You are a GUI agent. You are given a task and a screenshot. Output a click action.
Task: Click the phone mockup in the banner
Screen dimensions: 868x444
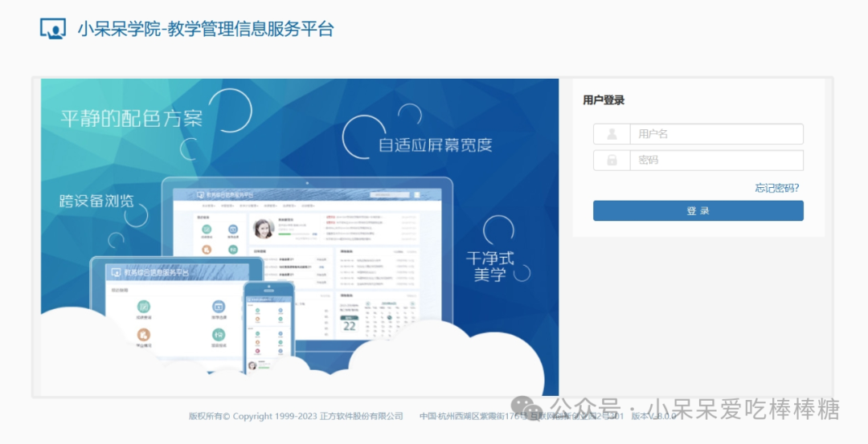click(x=269, y=328)
